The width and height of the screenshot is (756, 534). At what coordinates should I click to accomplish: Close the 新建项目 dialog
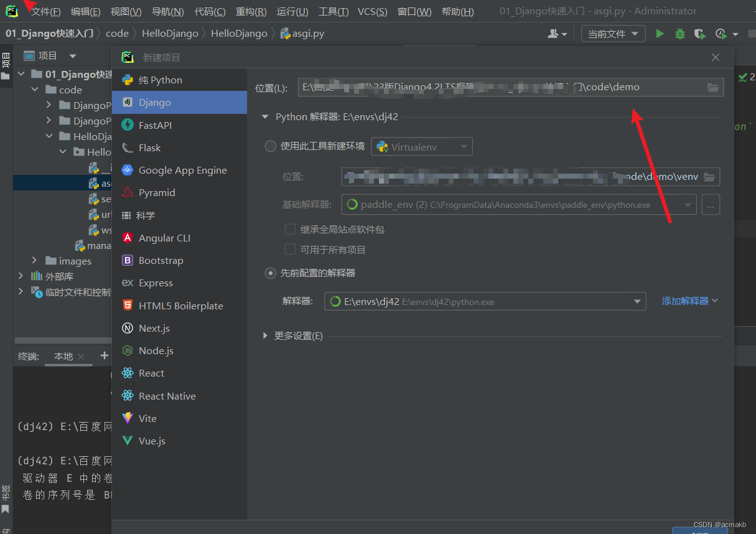pos(716,57)
